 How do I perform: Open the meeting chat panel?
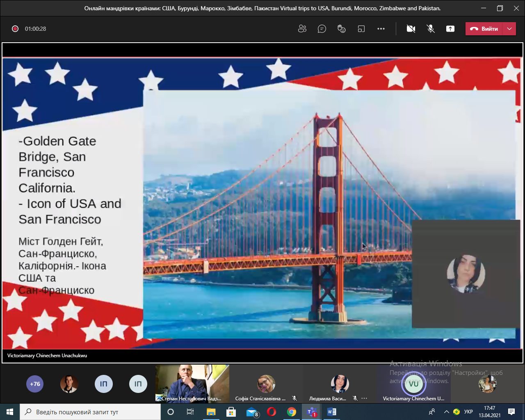(322, 29)
